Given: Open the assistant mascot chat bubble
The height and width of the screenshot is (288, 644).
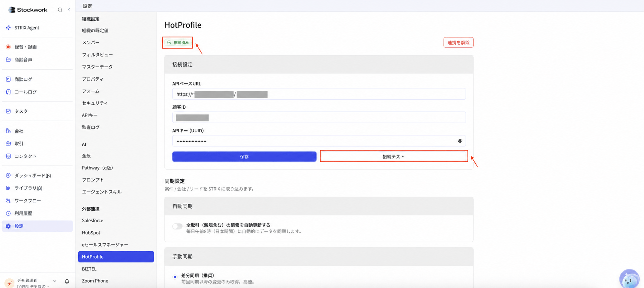Looking at the screenshot, I should tap(629, 278).
